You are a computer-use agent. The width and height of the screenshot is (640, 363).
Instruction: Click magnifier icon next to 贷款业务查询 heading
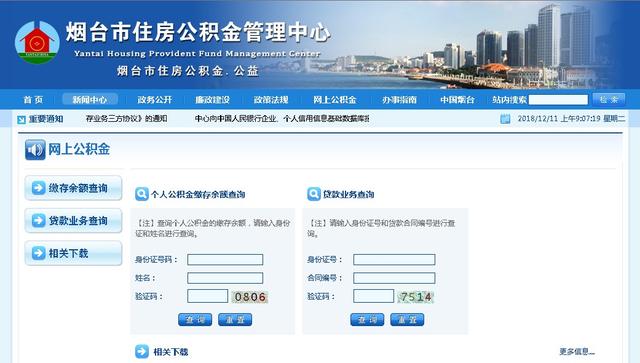click(313, 194)
